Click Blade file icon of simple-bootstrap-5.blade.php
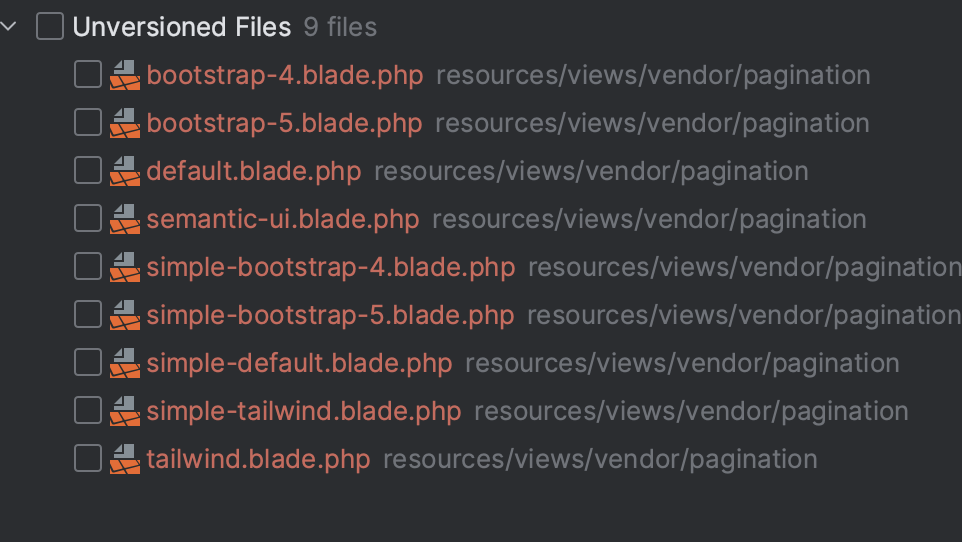 point(125,315)
